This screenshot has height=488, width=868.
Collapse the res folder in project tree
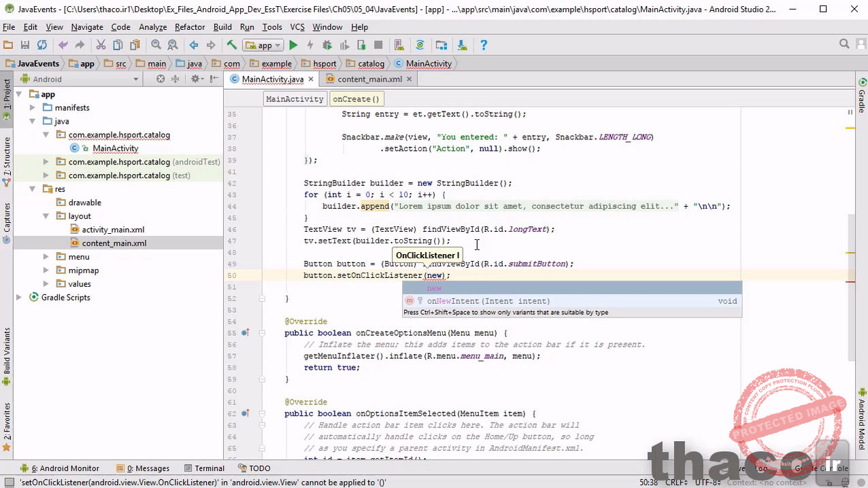[32, 188]
